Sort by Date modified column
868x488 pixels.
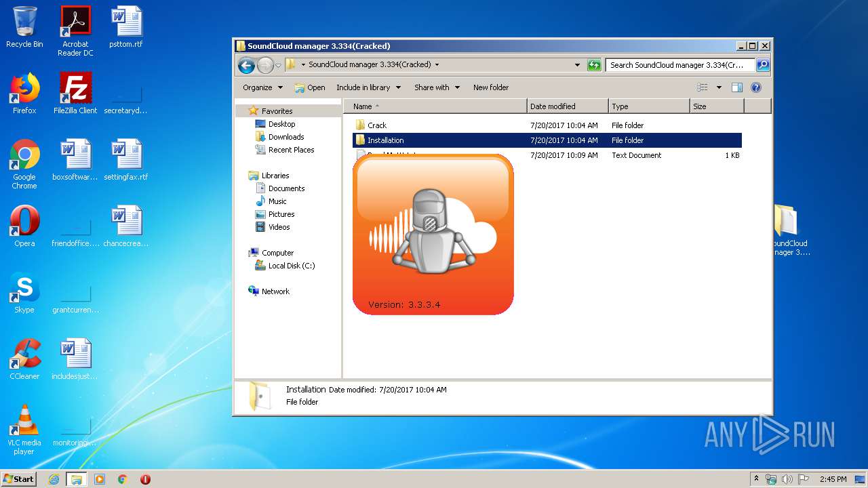[568, 106]
